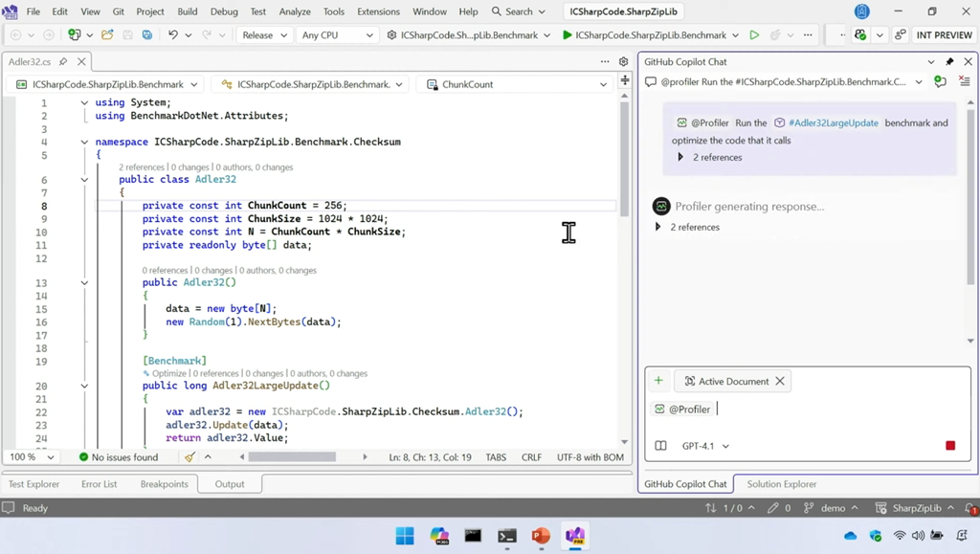
Task: Add context with the green plus button
Action: pos(658,381)
